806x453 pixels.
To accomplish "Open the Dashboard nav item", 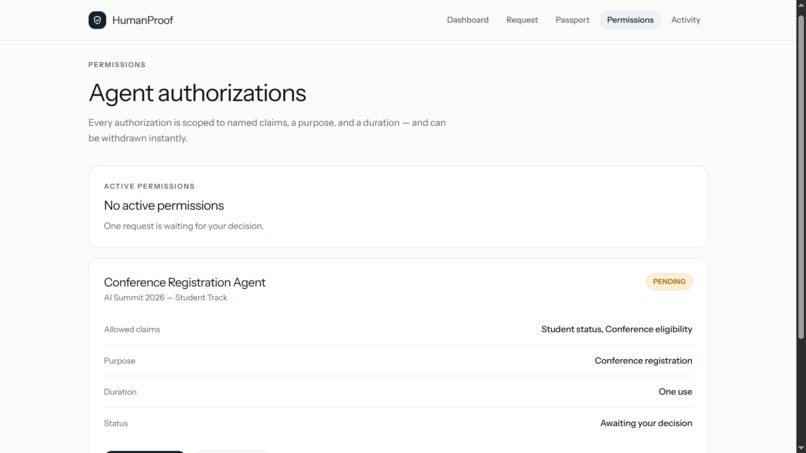I will point(467,20).
